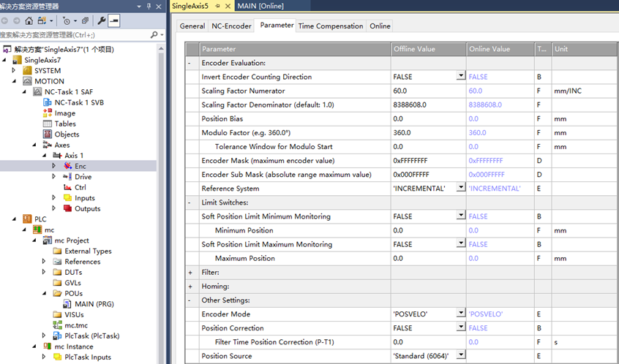Select the Axis 1 node icon
Viewport: 619px width, 364px height.
pyautogui.click(x=57, y=156)
